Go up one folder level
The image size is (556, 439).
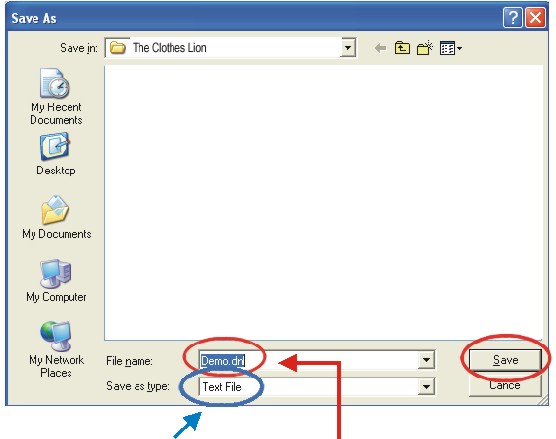tap(402, 48)
